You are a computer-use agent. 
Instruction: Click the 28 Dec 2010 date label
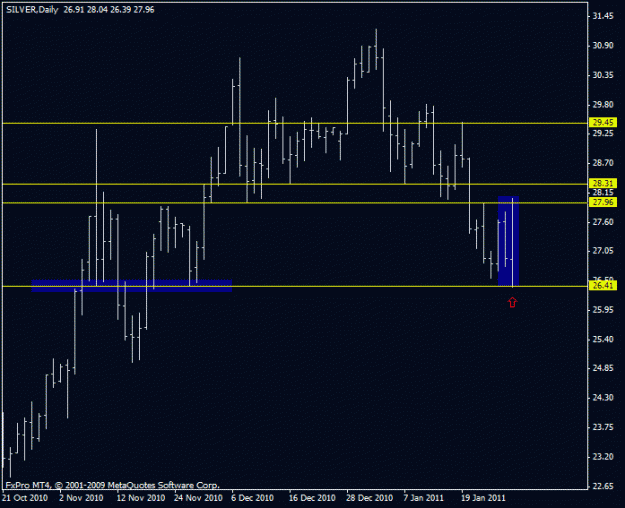[369, 498]
